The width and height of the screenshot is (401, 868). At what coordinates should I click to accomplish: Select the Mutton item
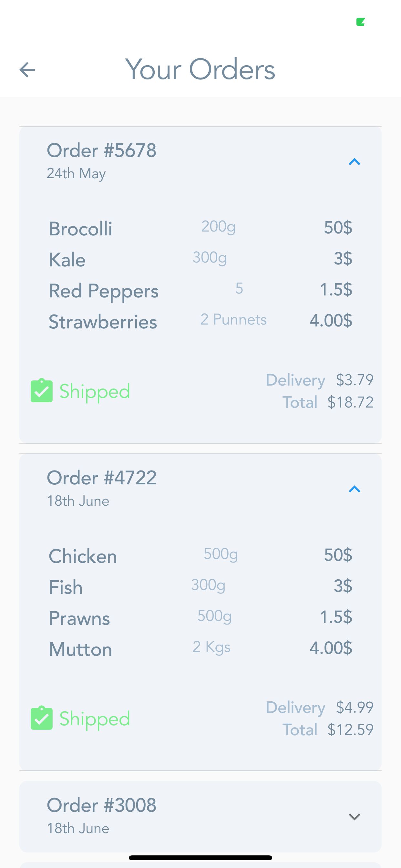80,649
